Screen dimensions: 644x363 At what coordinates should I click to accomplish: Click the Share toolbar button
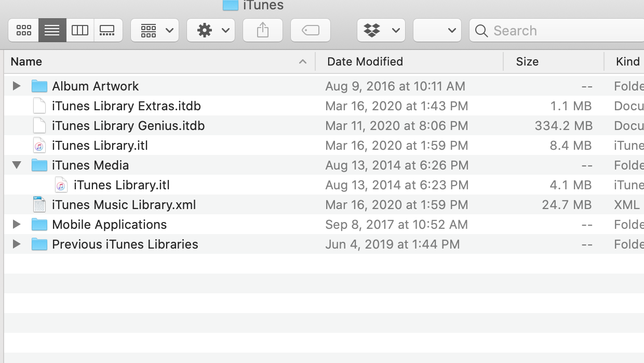pos(263,31)
